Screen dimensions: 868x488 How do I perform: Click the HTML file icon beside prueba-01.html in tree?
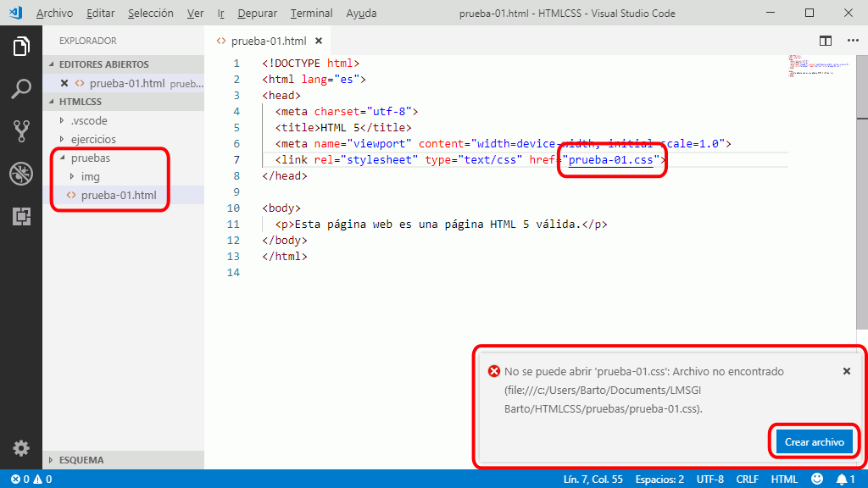click(x=71, y=195)
